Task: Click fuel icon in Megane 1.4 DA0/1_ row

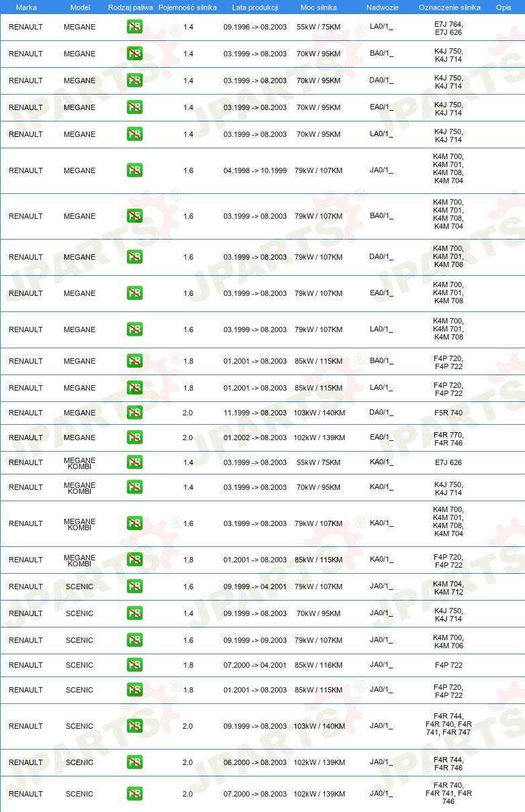Action: [134, 81]
